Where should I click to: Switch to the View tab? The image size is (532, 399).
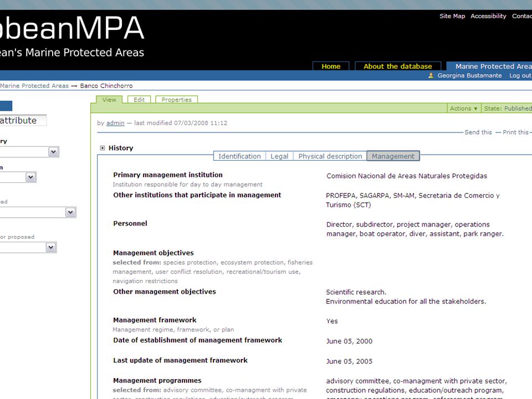click(109, 99)
